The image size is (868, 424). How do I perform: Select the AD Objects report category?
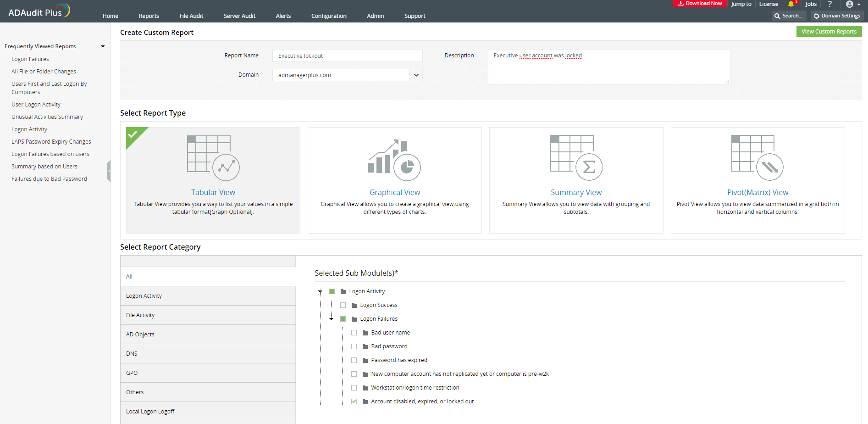coord(208,335)
